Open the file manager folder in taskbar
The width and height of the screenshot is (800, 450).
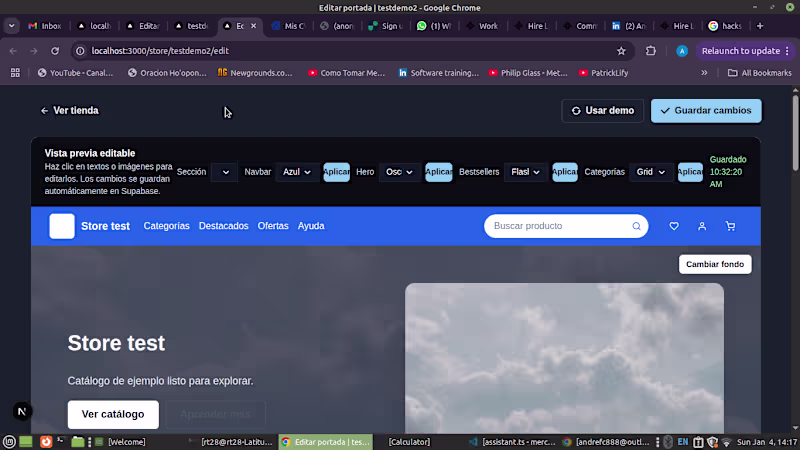(78, 442)
